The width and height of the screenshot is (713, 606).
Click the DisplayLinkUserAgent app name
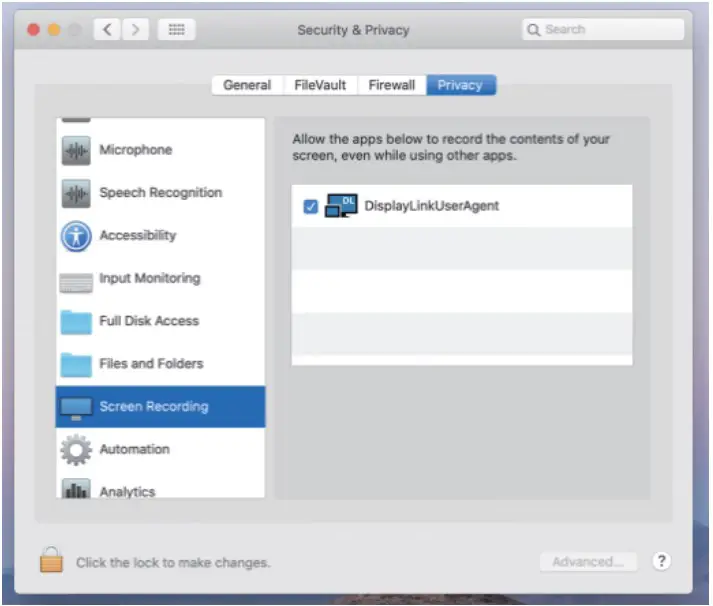432,206
